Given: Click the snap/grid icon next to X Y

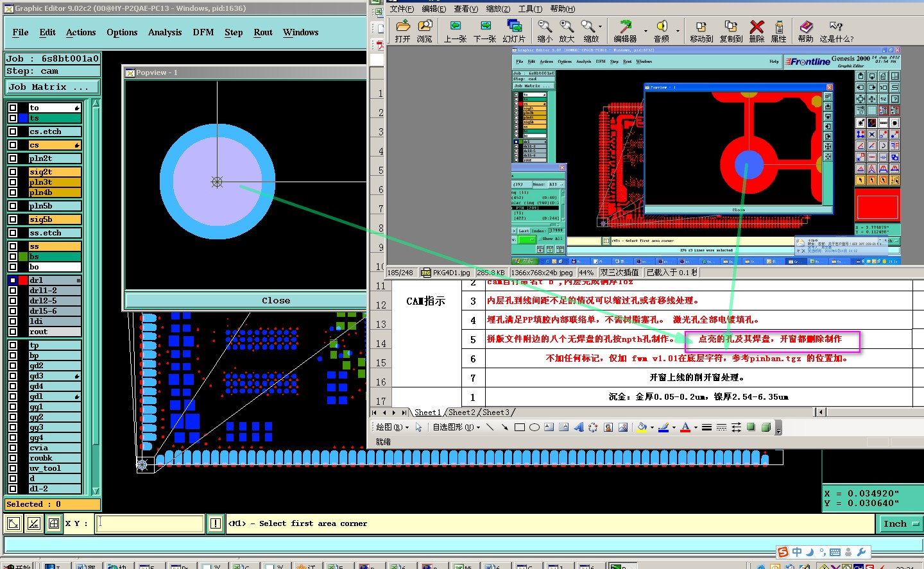Looking at the screenshot, I should (54, 523).
